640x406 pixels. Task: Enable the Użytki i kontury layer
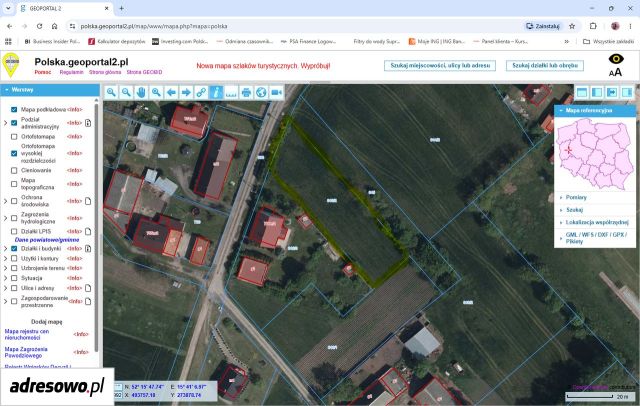(x=14, y=258)
